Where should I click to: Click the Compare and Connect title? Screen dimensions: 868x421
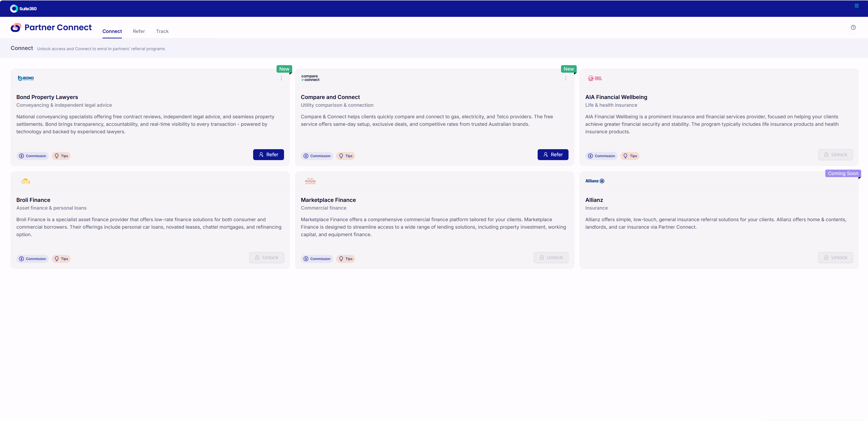[x=330, y=97]
